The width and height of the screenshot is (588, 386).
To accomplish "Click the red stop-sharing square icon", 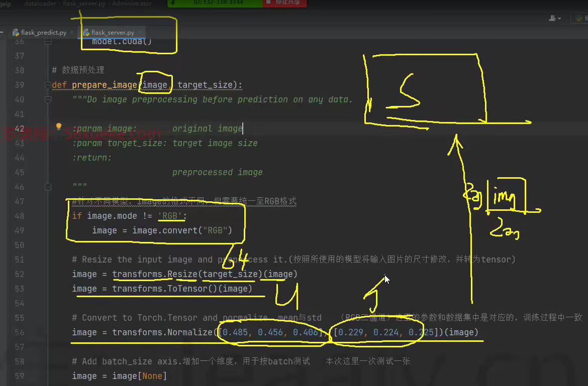I will pos(269,3).
